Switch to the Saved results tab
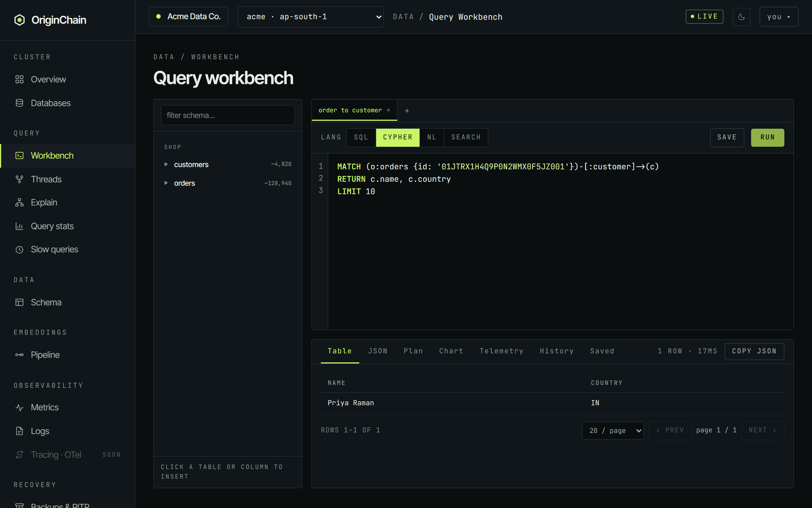812x508 pixels. (602, 351)
